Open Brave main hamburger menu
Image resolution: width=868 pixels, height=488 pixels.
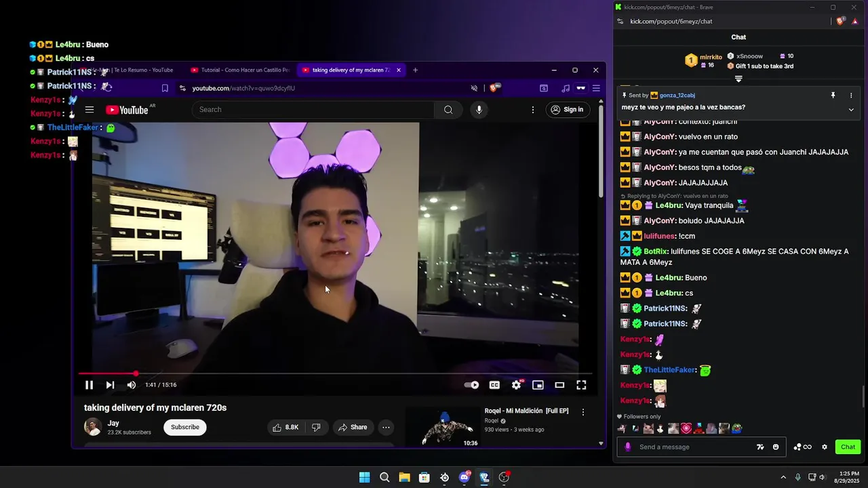[596, 88]
